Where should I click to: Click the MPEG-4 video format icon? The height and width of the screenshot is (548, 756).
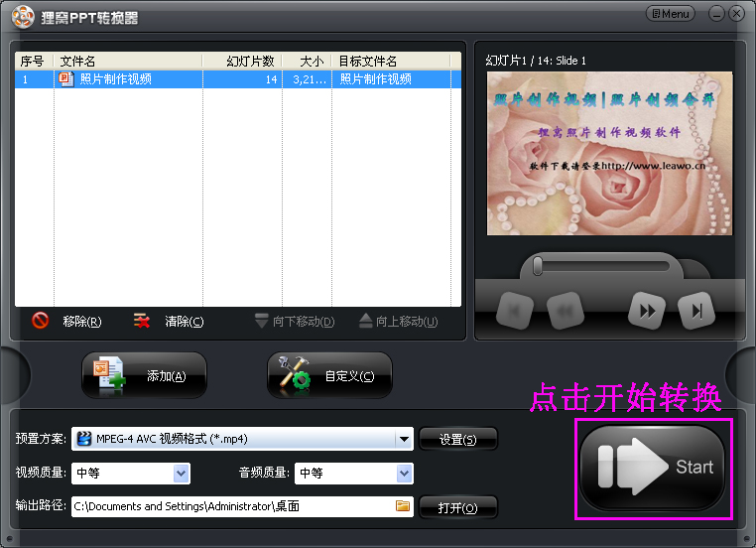[x=84, y=439]
